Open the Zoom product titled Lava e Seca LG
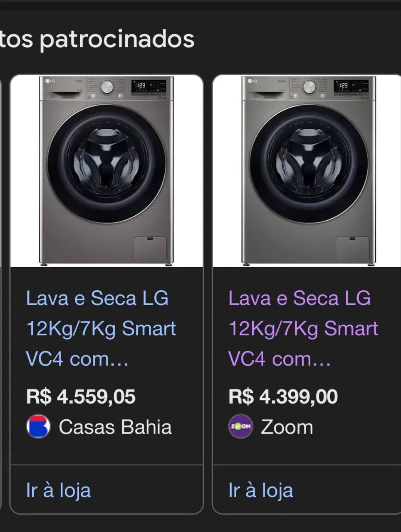 [x=302, y=328]
